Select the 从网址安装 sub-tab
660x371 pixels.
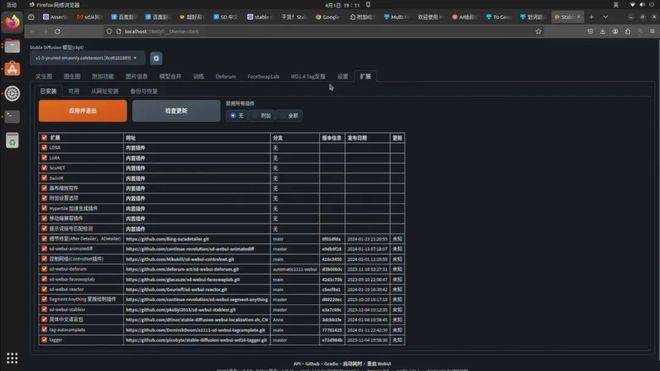click(x=105, y=91)
